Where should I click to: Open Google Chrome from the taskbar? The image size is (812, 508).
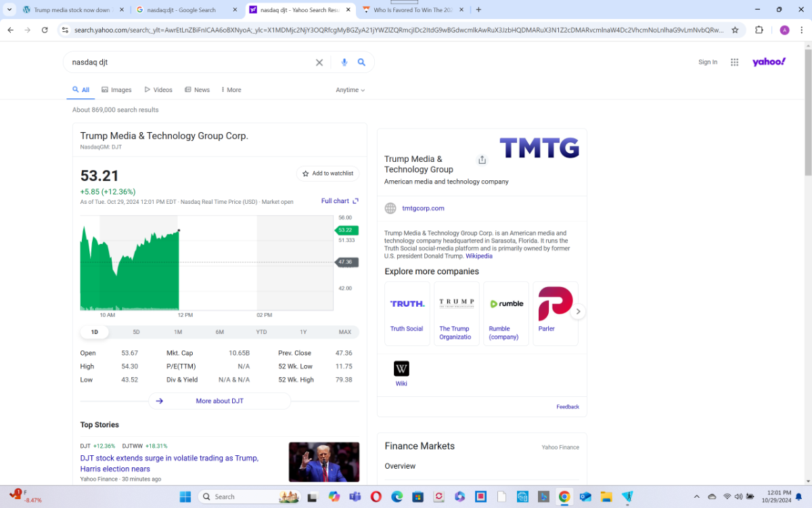[564, 496]
